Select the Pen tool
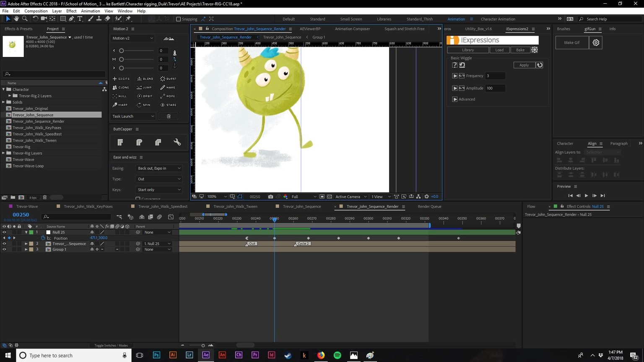Image resolution: width=644 pixels, height=362 pixels. click(71, 19)
